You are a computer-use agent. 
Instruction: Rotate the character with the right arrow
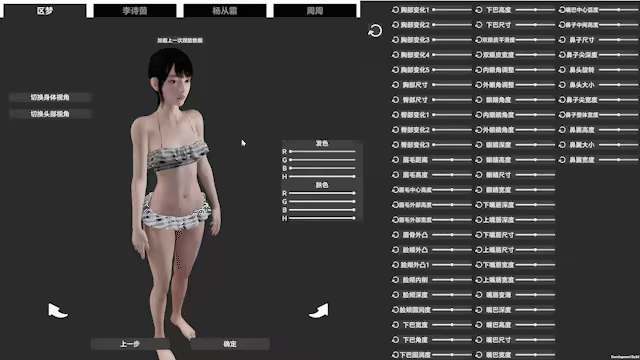pyautogui.click(x=319, y=310)
